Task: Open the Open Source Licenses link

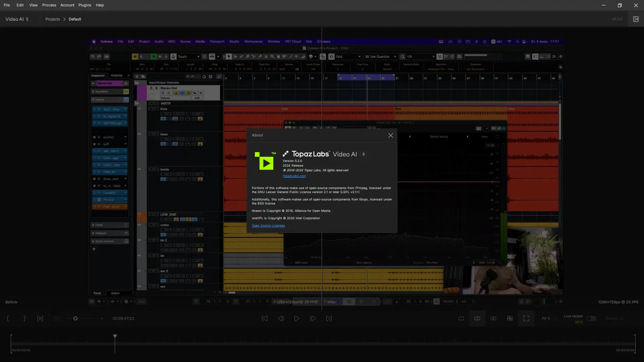Action: coord(268,226)
